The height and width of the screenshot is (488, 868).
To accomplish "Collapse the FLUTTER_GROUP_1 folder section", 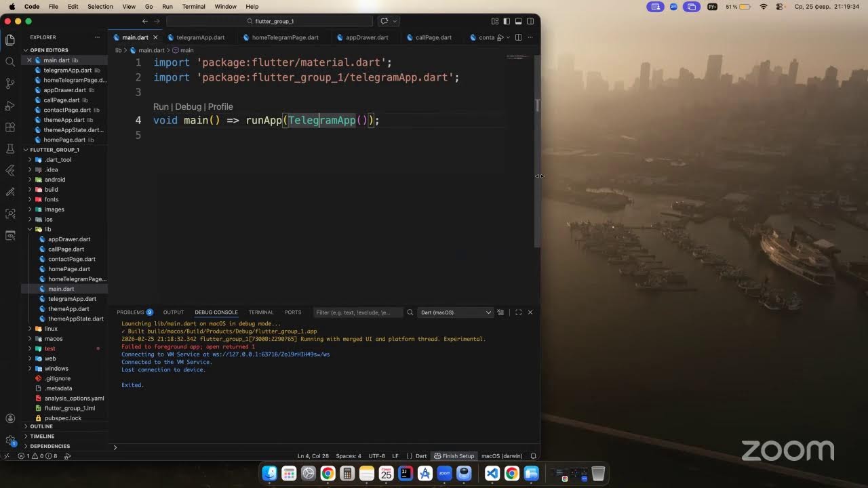I will click(x=65, y=150).
